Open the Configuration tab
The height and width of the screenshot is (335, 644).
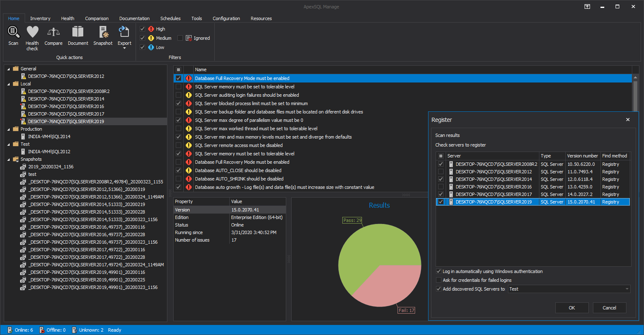[226, 18]
